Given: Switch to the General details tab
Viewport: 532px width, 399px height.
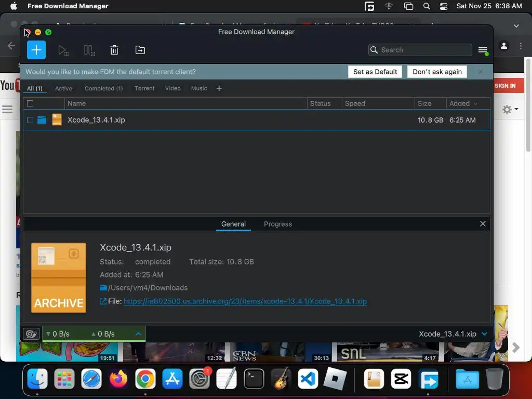Looking at the screenshot, I should 233,224.
